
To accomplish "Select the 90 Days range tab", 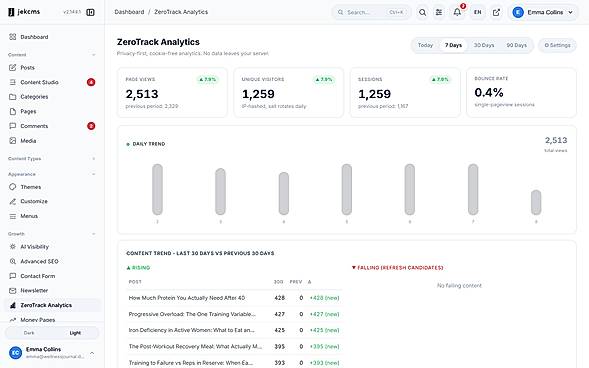I will (517, 45).
